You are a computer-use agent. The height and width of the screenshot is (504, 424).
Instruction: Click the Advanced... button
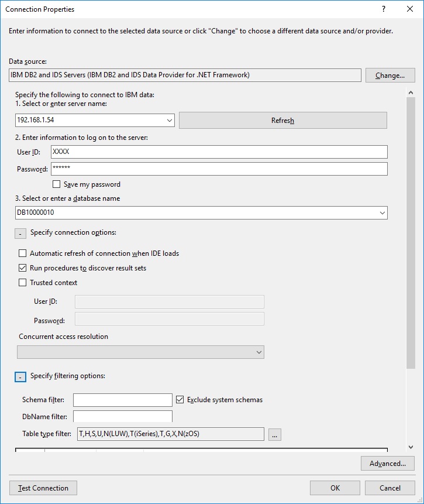(388, 464)
